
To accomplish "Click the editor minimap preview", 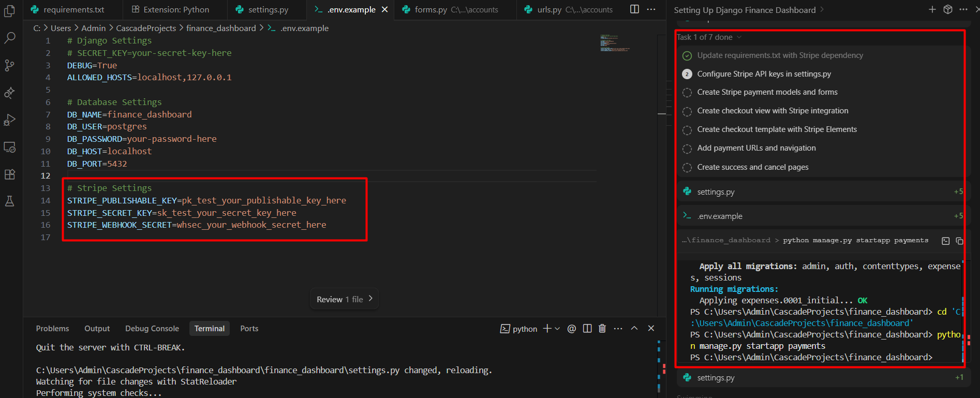I will tap(615, 42).
